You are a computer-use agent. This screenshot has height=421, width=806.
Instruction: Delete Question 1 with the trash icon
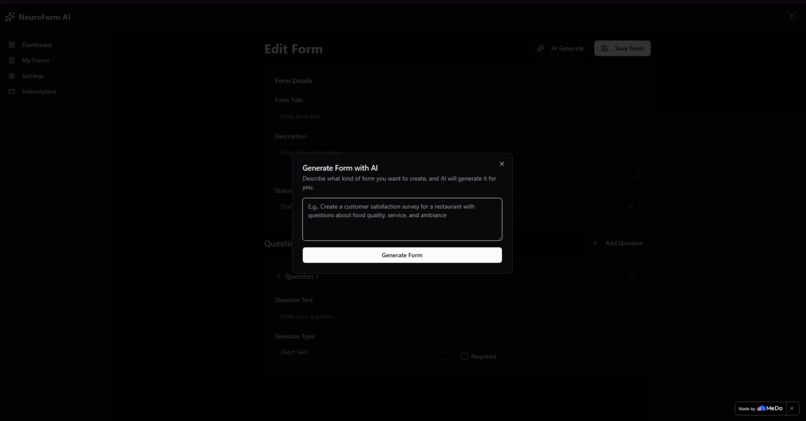pos(632,277)
